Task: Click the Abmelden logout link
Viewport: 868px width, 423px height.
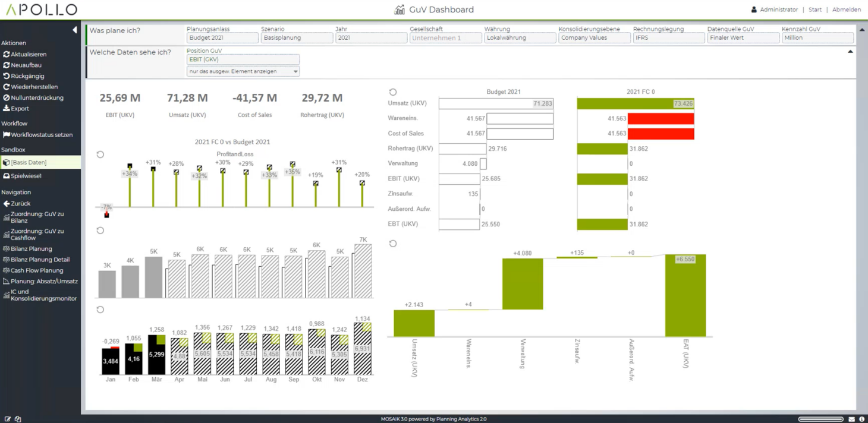Action: (846, 10)
